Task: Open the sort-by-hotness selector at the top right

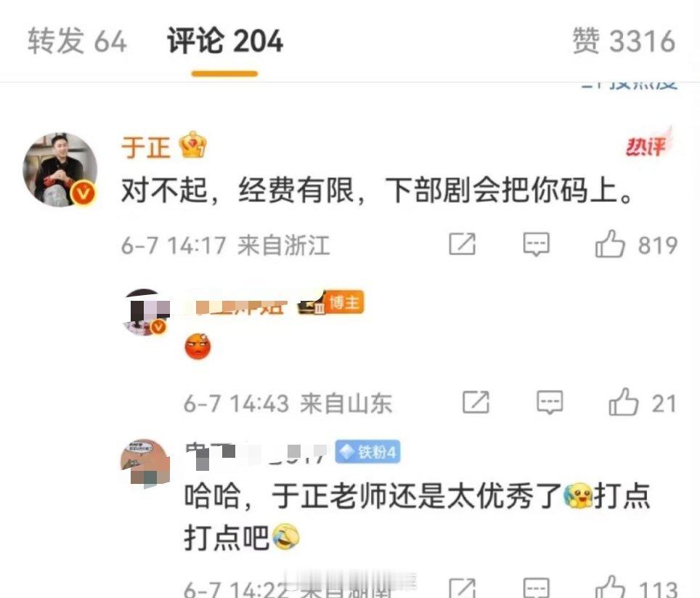Action: click(x=630, y=85)
